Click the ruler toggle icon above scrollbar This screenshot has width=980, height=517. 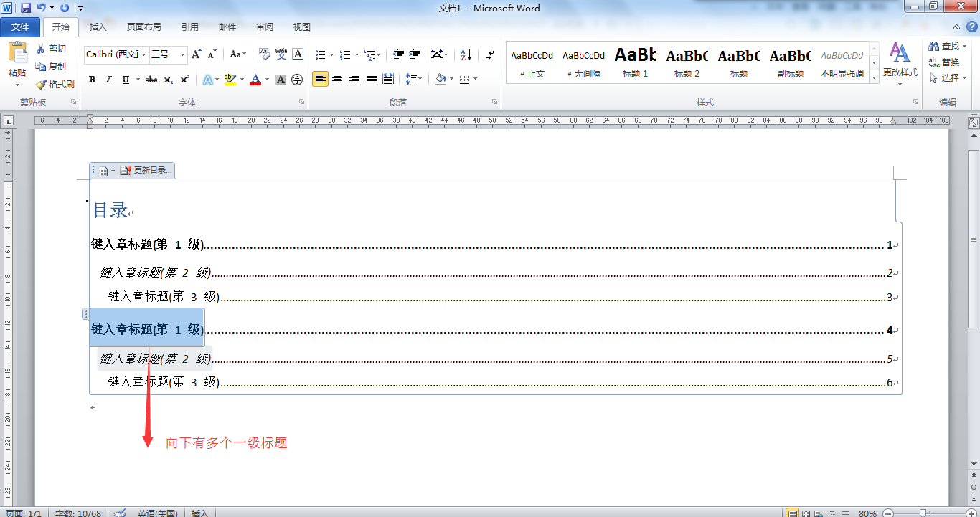(x=974, y=123)
